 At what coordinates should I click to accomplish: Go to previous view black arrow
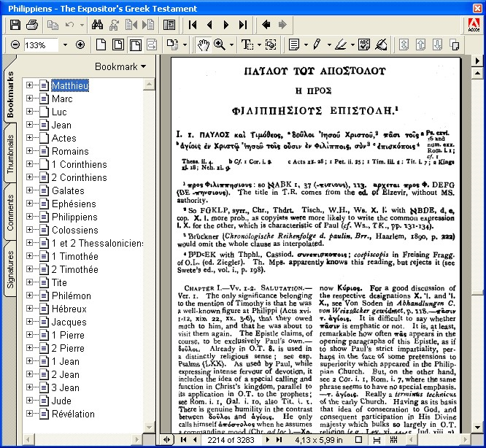click(266, 25)
